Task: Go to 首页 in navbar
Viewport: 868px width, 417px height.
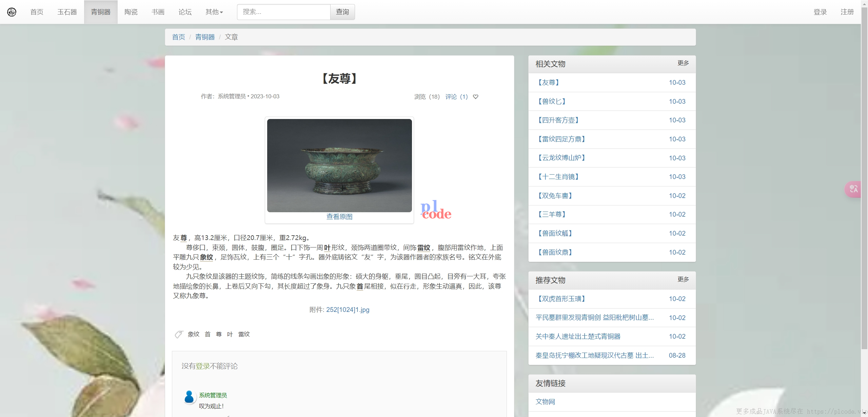Action: tap(37, 12)
